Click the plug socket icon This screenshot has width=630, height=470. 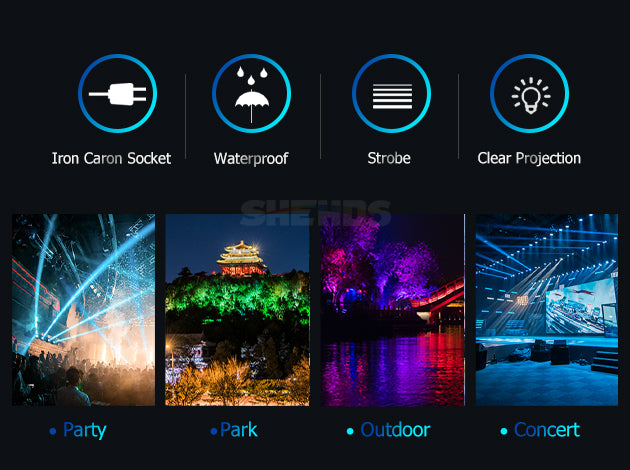click(x=117, y=94)
